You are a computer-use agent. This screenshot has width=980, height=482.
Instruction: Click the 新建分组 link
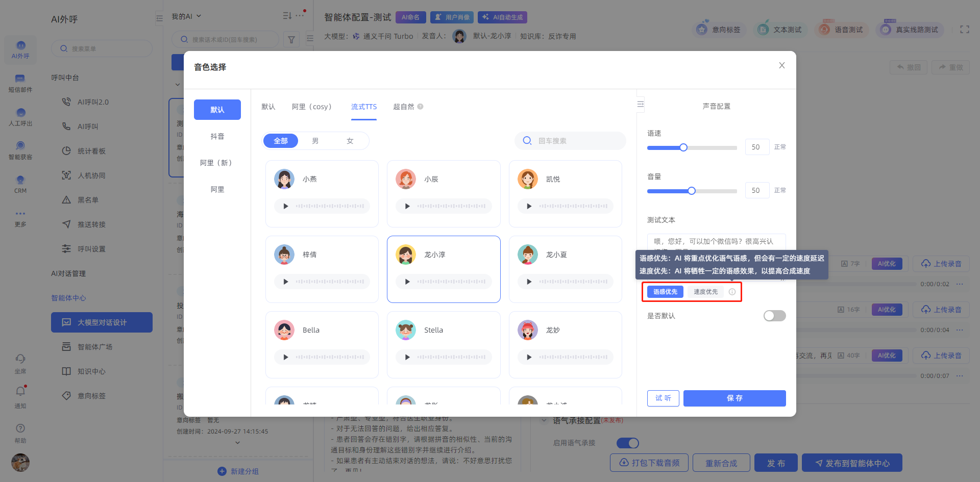tap(238, 471)
